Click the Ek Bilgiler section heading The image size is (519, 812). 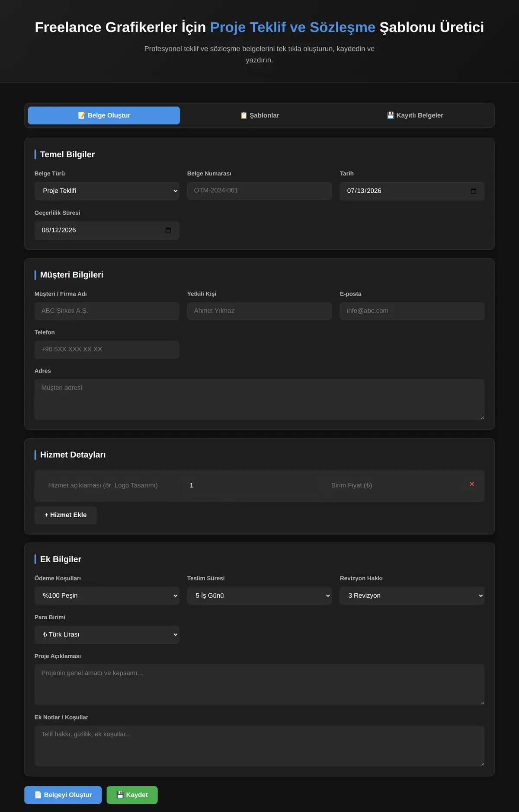pos(61,559)
